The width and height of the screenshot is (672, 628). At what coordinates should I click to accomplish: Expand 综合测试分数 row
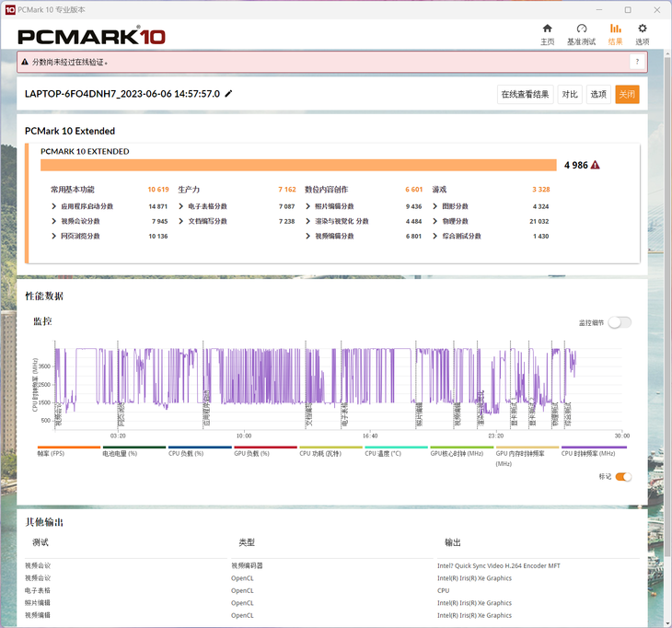coord(435,236)
